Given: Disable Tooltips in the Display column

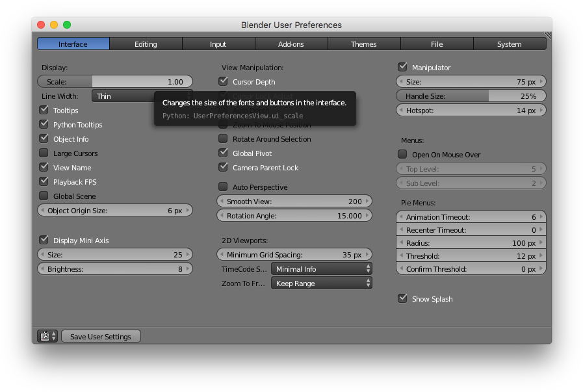Looking at the screenshot, I should pyautogui.click(x=44, y=110).
